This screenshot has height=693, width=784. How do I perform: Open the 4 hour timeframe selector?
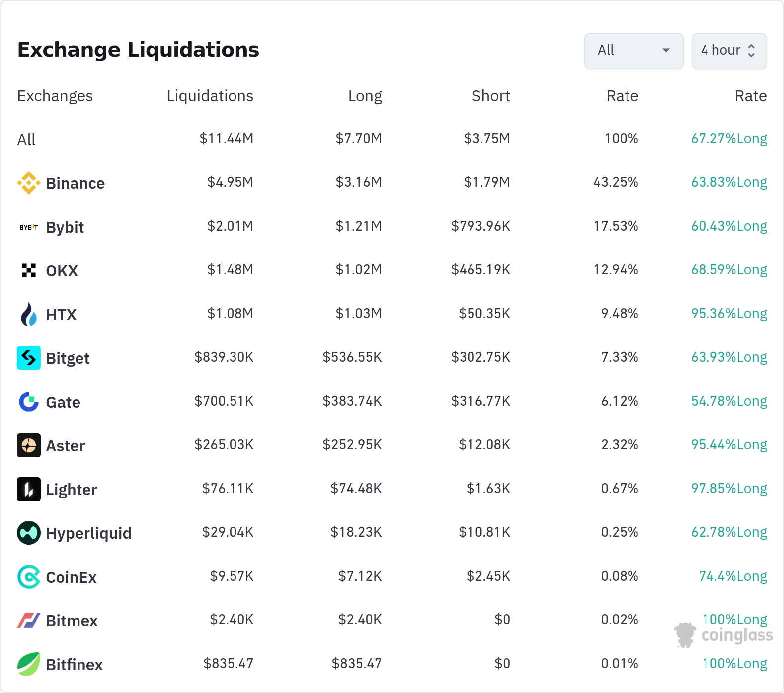coord(729,50)
